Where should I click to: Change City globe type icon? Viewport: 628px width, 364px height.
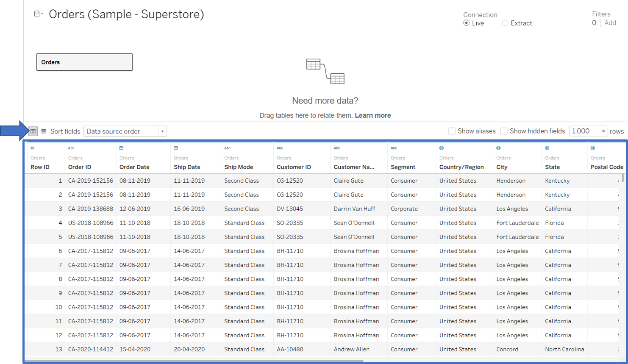499,148
